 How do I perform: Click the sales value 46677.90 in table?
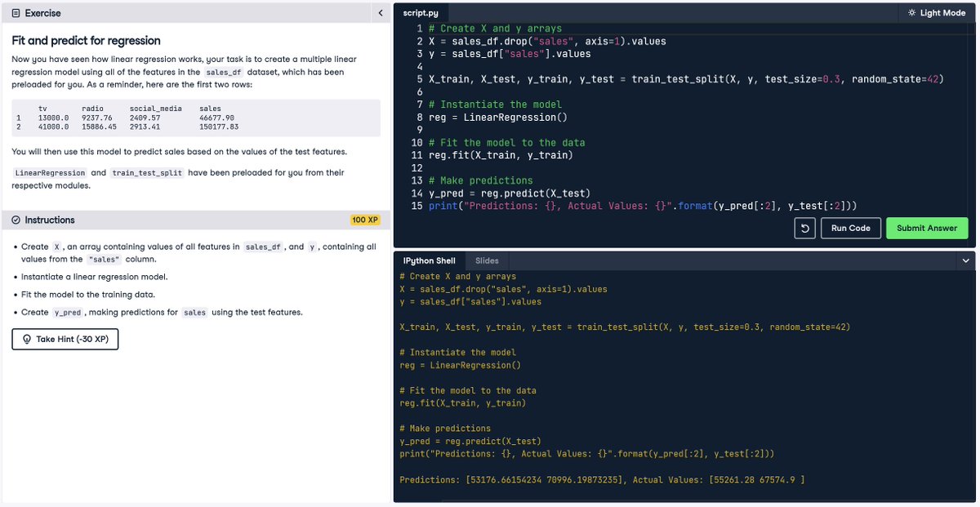(x=216, y=118)
